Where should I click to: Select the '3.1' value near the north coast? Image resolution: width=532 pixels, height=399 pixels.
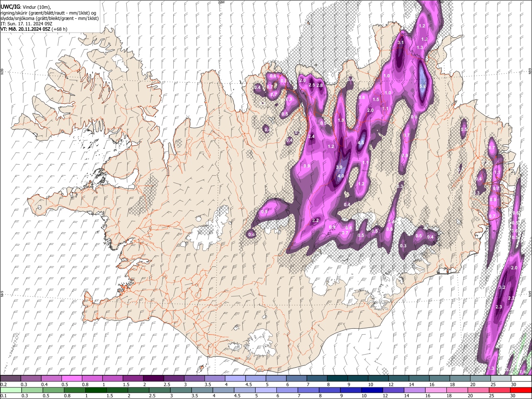[x=401, y=43]
